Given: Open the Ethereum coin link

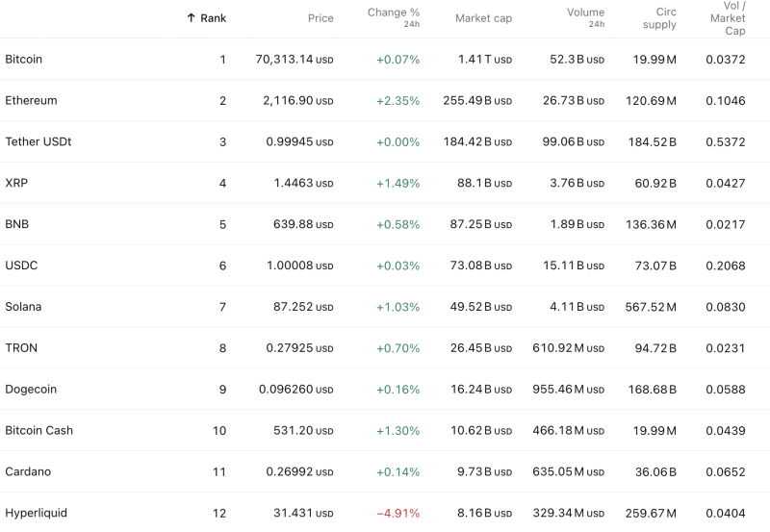Looking at the screenshot, I should [31, 101].
